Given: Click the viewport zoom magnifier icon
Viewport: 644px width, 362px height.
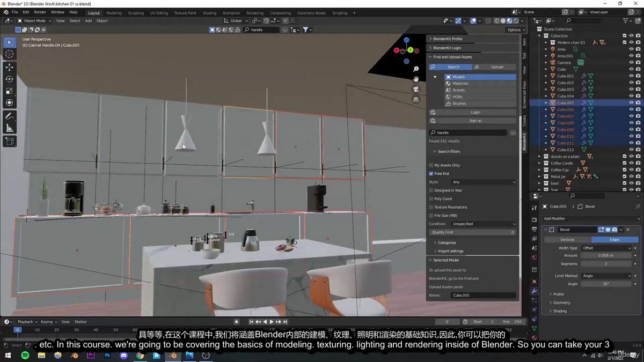Looking at the screenshot, I should coord(416,69).
